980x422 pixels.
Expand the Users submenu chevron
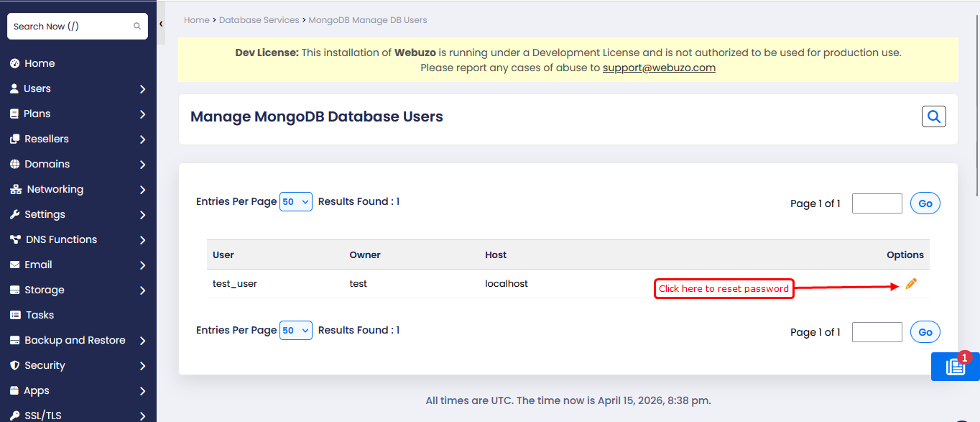coord(142,89)
